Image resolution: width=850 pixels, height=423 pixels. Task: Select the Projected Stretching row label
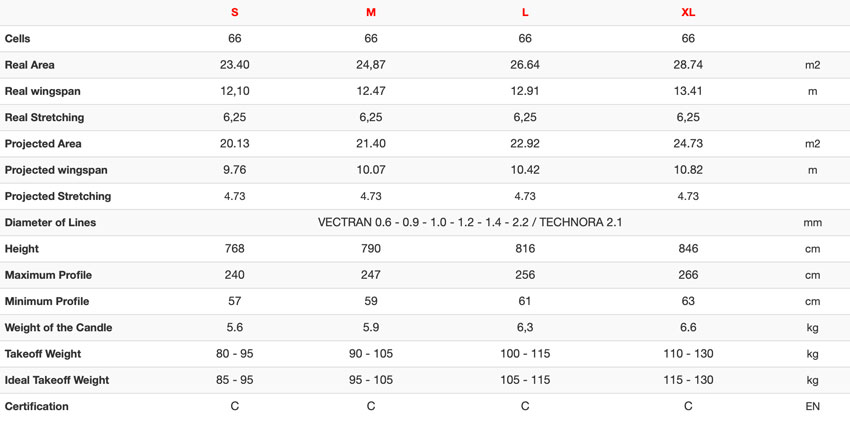(x=57, y=196)
